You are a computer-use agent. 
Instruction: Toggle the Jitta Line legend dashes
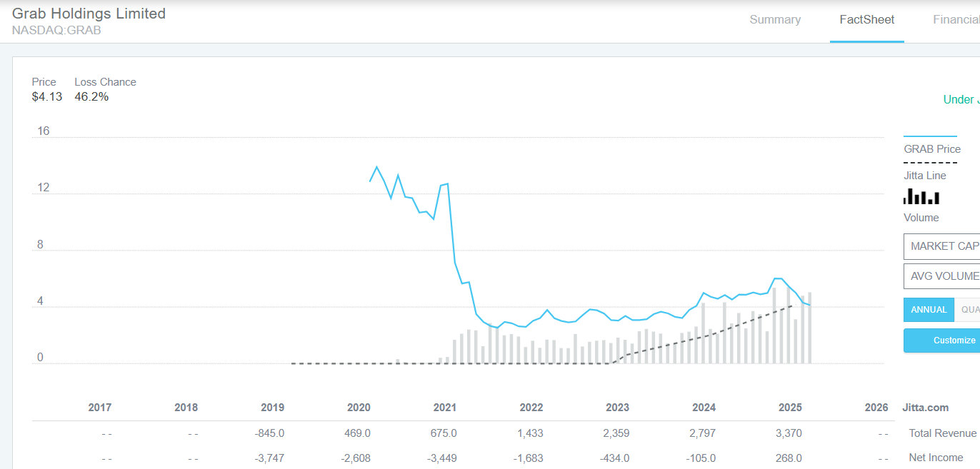[930, 163]
